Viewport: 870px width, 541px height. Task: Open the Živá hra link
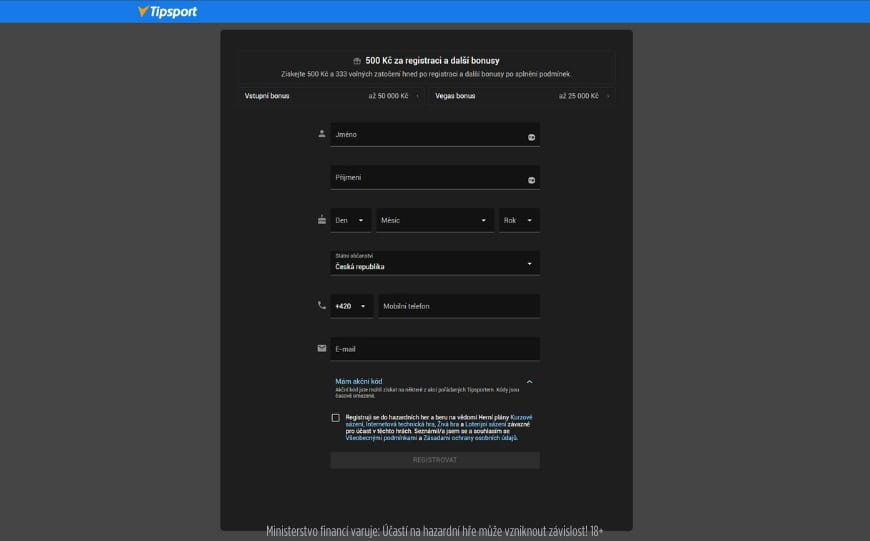point(448,424)
